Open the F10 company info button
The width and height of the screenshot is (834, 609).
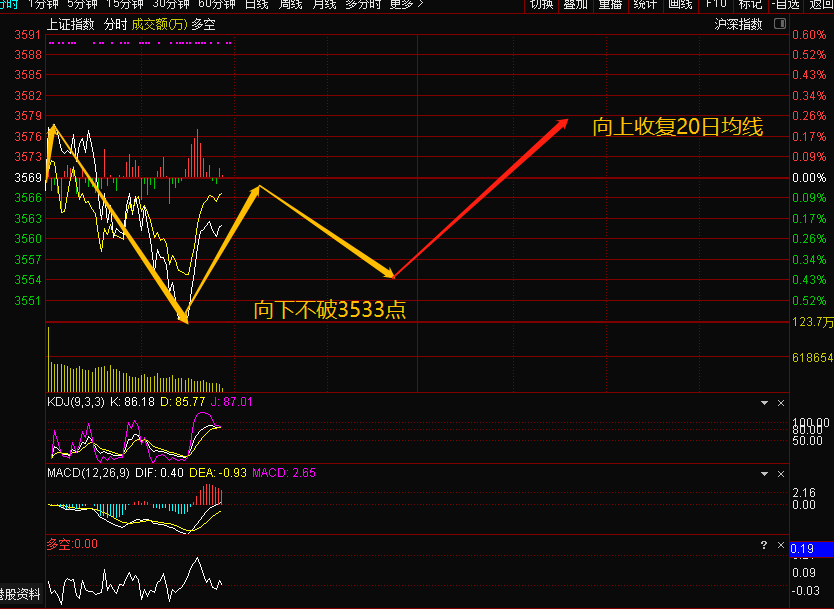coord(716,5)
